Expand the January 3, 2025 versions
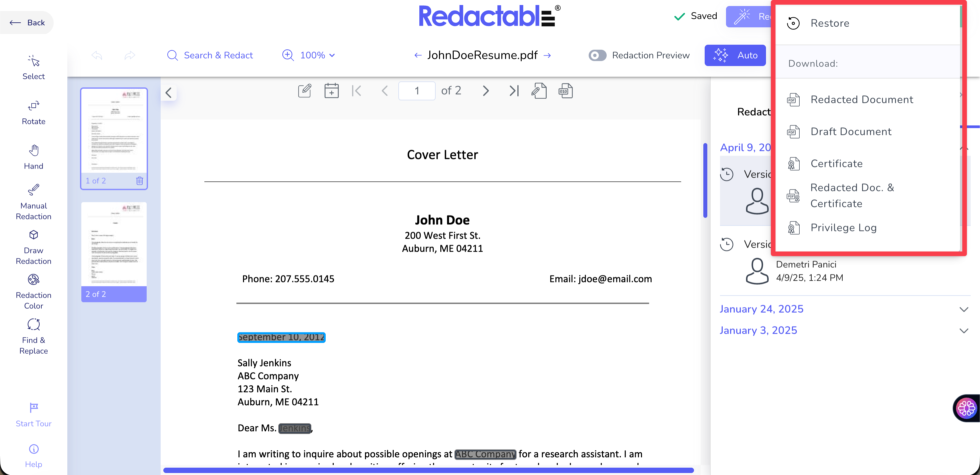Image resolution: width=980 pixels, height=475 pixels. tap(845, 330)
